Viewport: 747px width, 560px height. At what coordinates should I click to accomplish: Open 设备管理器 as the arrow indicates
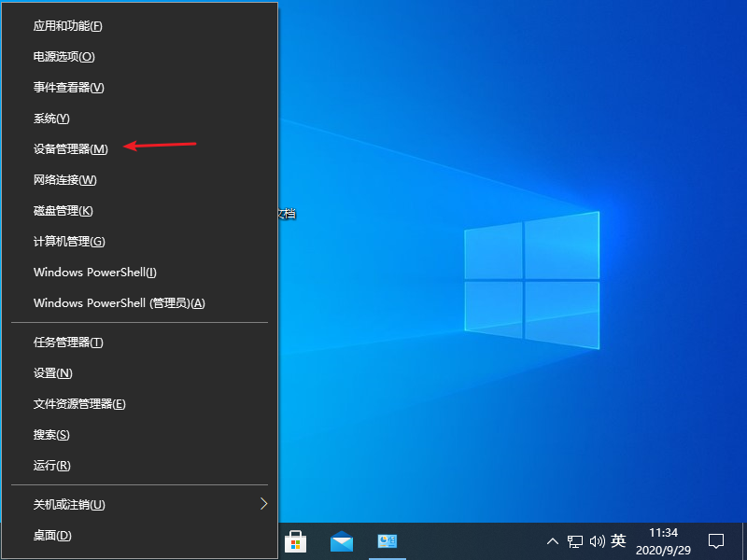click(70, 148)
